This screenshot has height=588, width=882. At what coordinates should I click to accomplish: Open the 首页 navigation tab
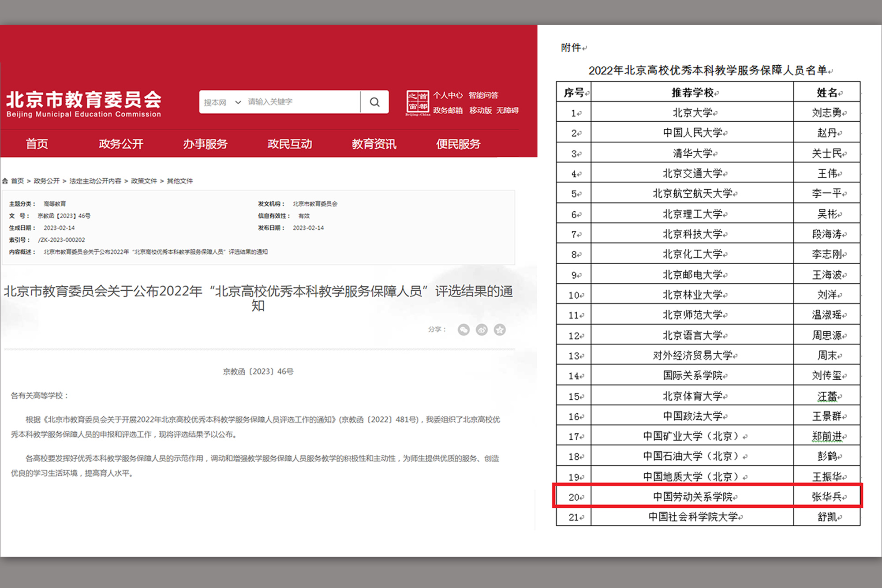click(37, 144)
